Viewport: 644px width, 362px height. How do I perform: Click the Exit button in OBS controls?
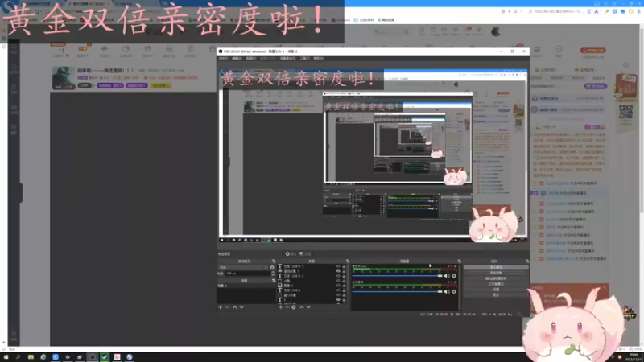(496, 294)
